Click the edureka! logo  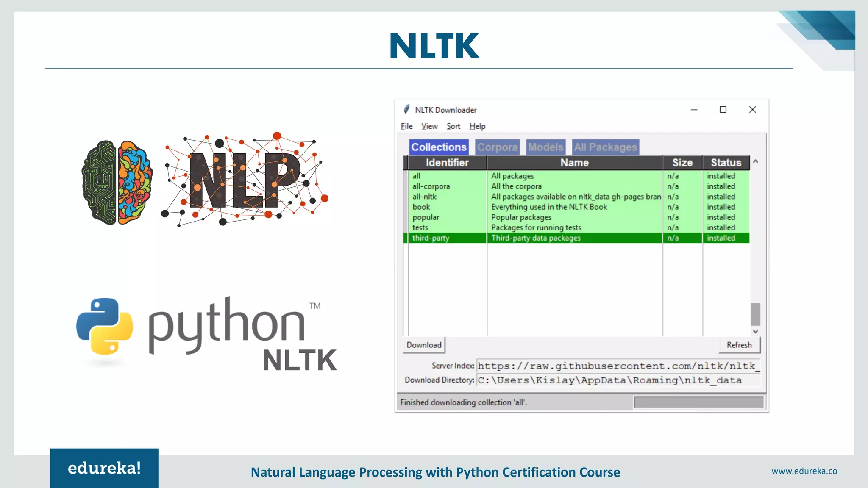[104, 468]
